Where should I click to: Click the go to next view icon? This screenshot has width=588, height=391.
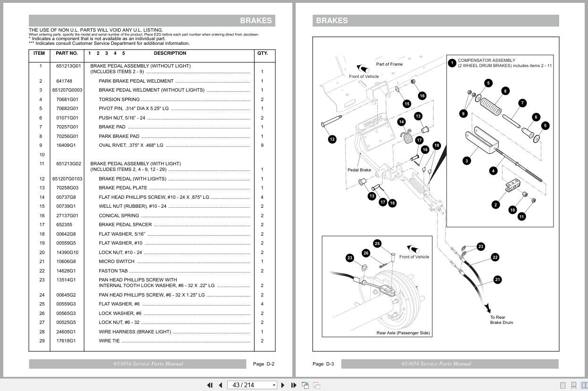coord(317,385)
